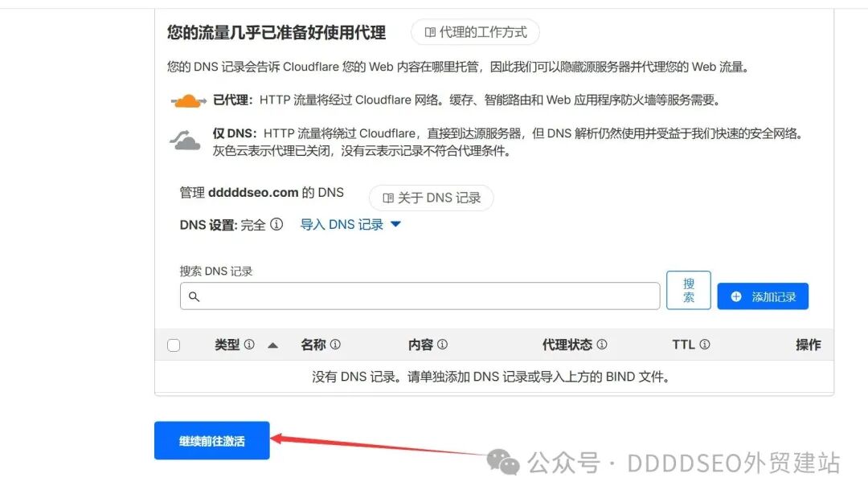868x498 pixels.
Task: Sort by the 名称 column header
Action: point(313,344)
